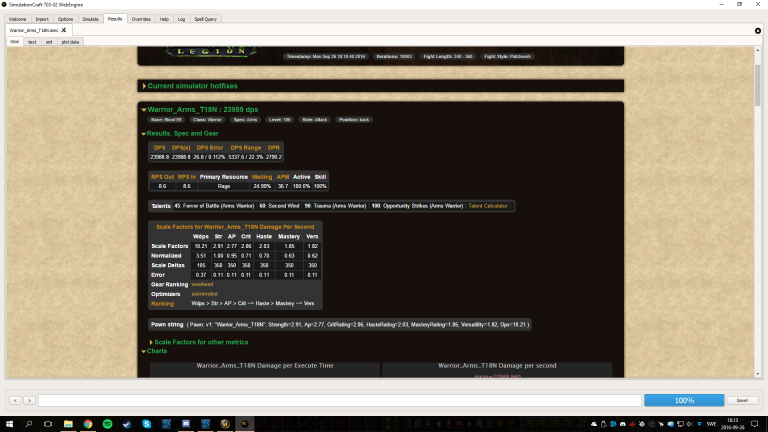
Task: Open Chrome from the taskbar
Action: pyautogui.click(x=89, y=424)
